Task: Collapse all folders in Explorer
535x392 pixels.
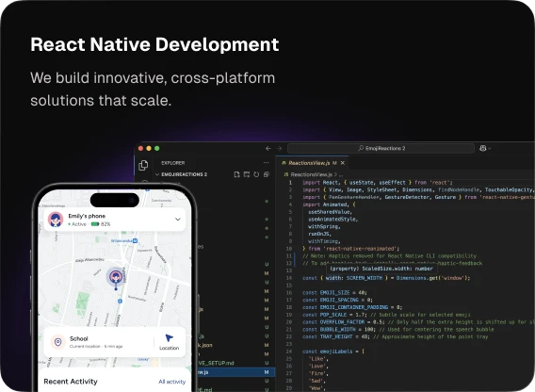Action: click(267, 174)
